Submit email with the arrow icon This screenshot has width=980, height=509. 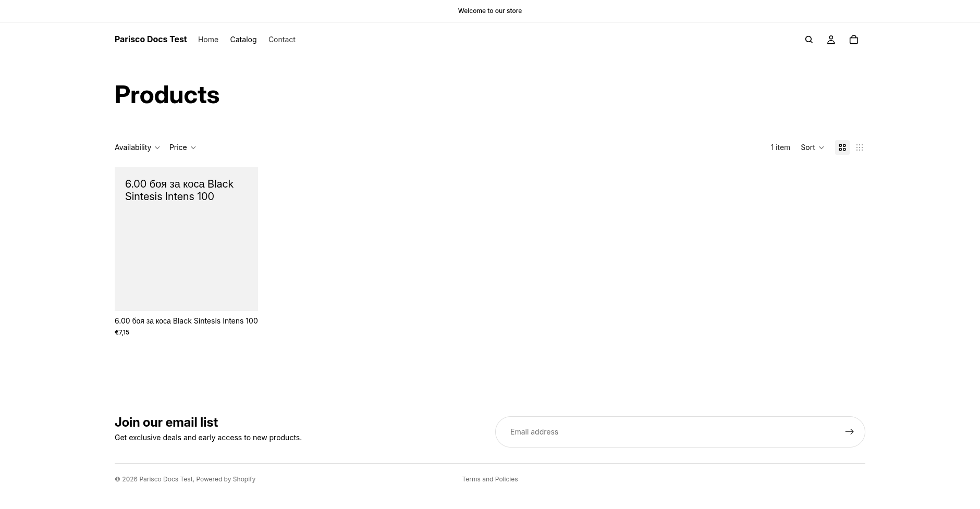(x=849, y=431)
